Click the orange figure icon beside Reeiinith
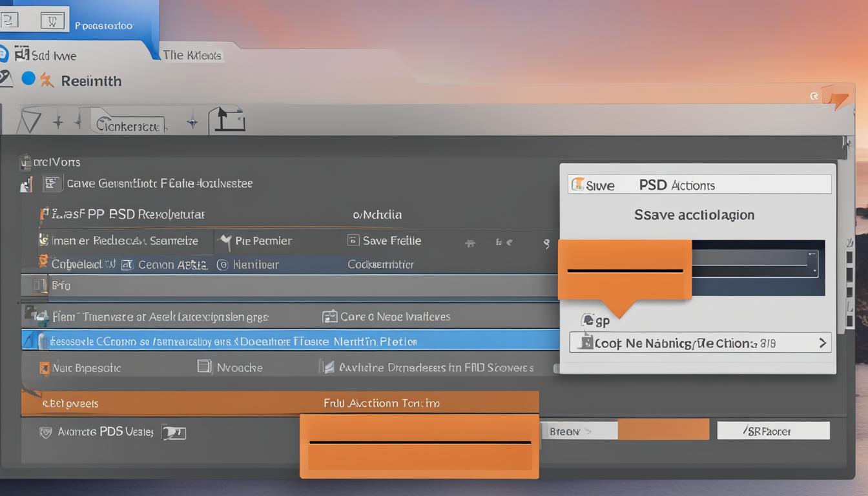Image resolution: width=868 pixels, height=496 pixels. click(46, 80)
